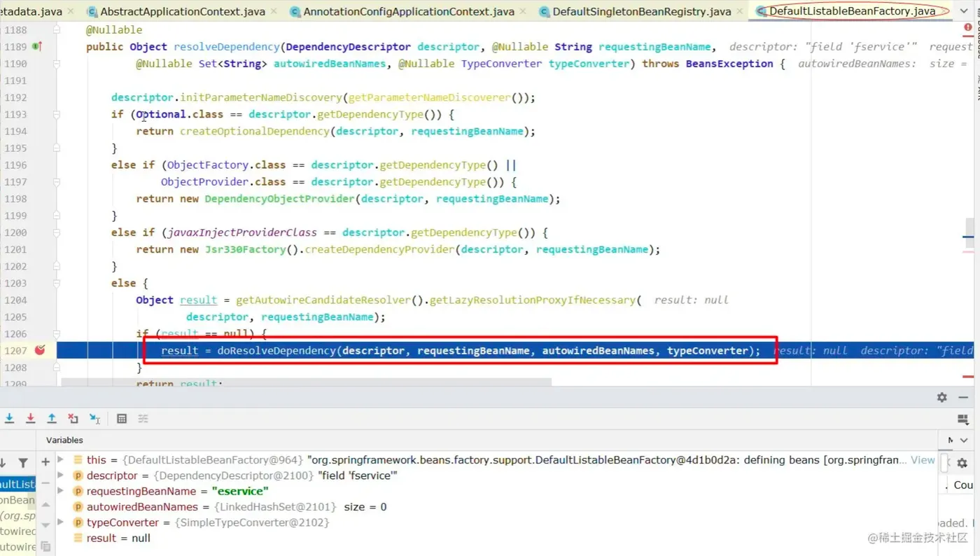This screenshot has height=556, width=980.
Task: Click the Restore Layout icon in debug toolbar
Action: [962, 419]
